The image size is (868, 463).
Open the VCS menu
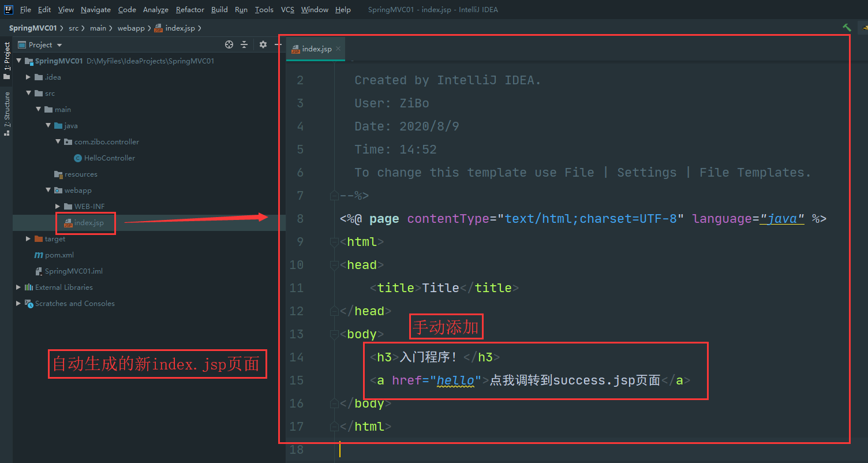pos(287,10)
